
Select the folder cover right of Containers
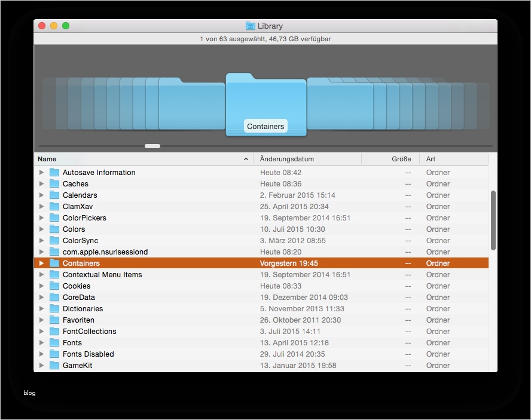(x=340, y=103)
